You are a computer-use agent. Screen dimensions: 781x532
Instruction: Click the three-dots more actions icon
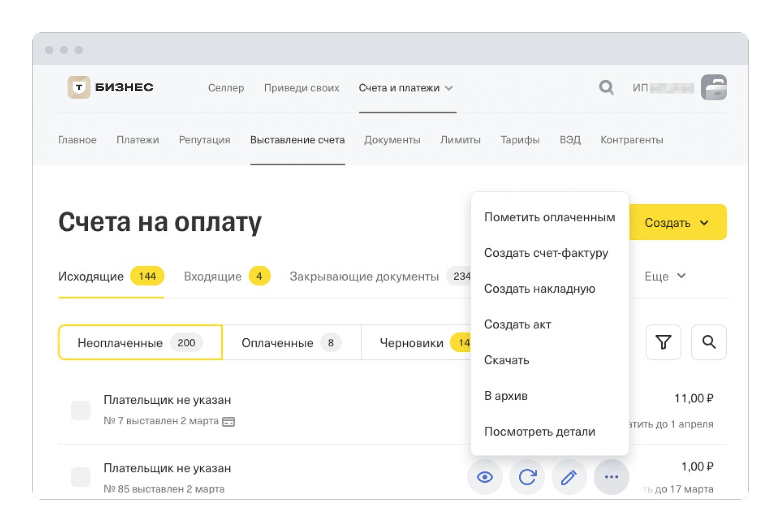tap(611, 477)
